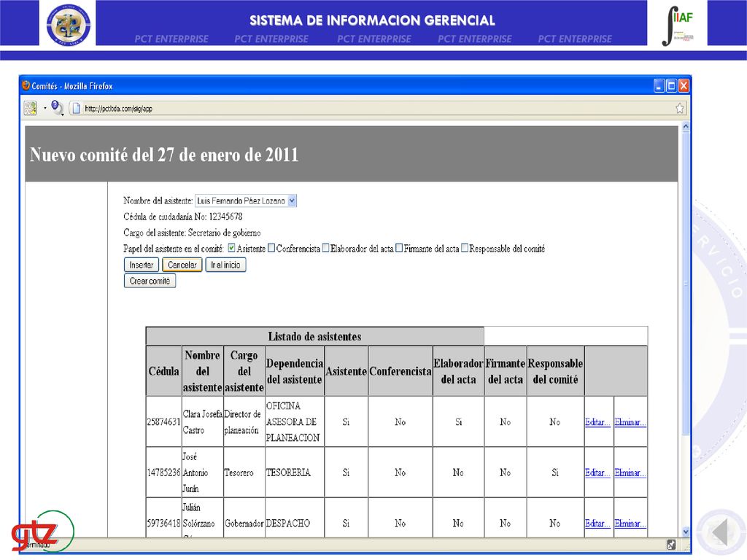Click the Insertar button
Image resolution: width=747 pixels, height=560 pixels.
(141, 265)
